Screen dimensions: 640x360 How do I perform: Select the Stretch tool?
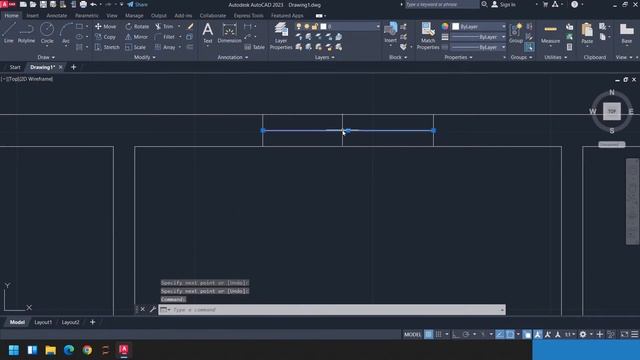click(107, 47)
